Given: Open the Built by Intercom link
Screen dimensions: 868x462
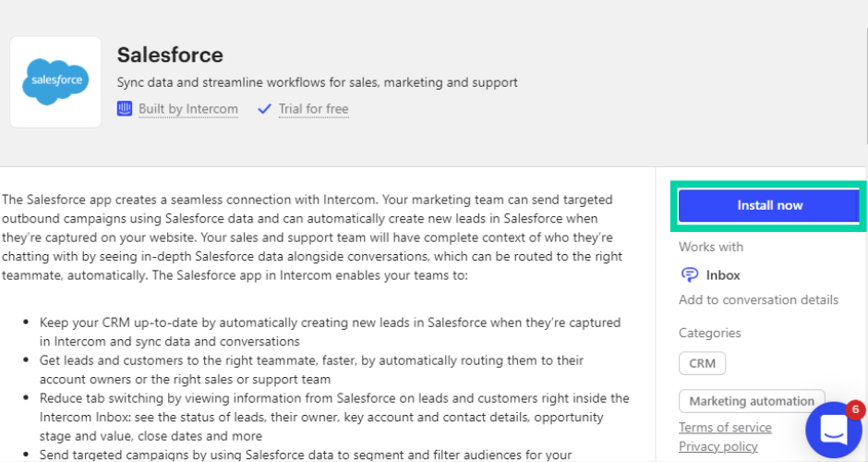Looking at the screenshot, I should pyautogui.click(x=188, y=109).
